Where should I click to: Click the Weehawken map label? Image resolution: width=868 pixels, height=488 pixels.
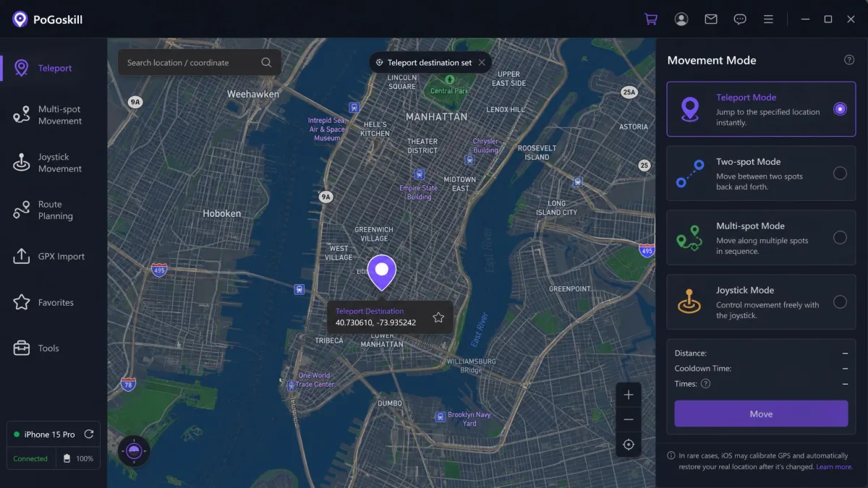click(253, 94)
